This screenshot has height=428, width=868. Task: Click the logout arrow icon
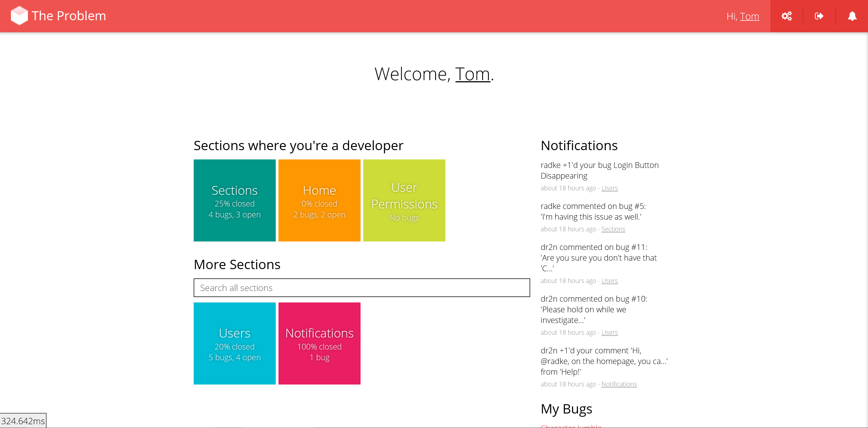click(x=819, y=16)
